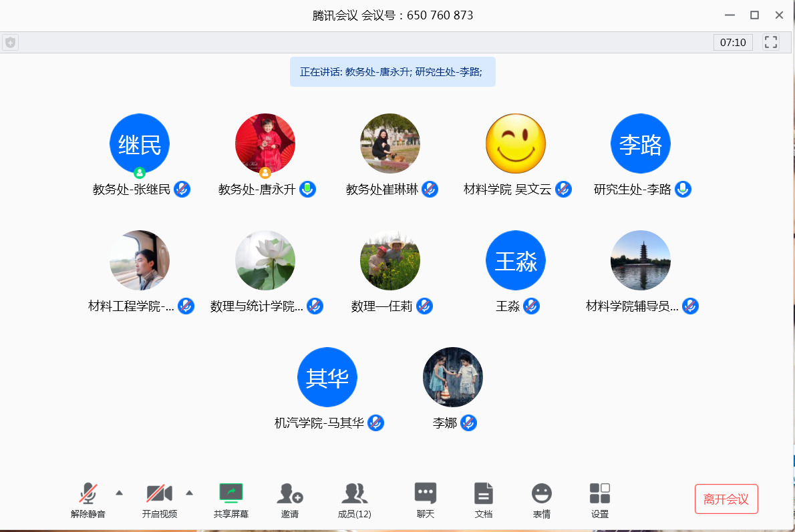Click the security shield icon at top left
The height and width of the screenshot is (532, 795).
[10, 43]
